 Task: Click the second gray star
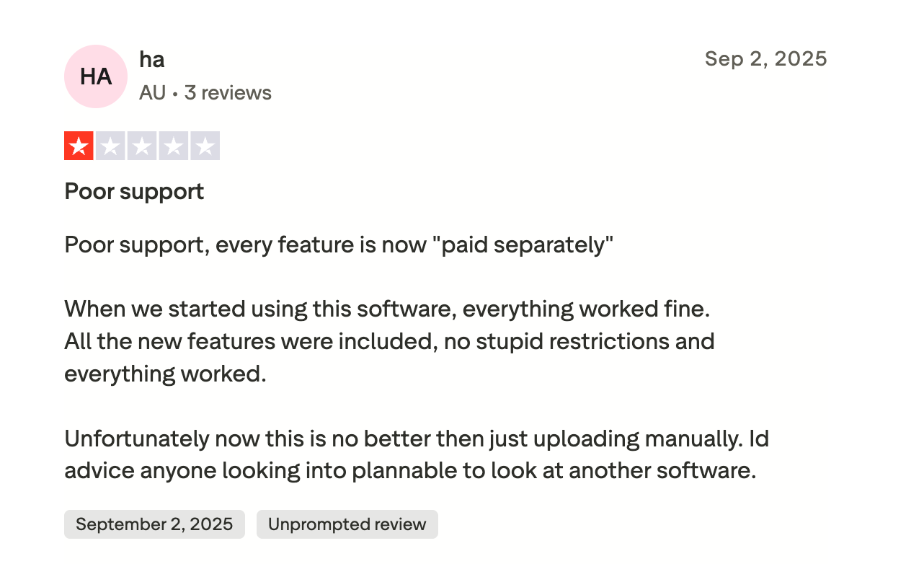point(110,146)
